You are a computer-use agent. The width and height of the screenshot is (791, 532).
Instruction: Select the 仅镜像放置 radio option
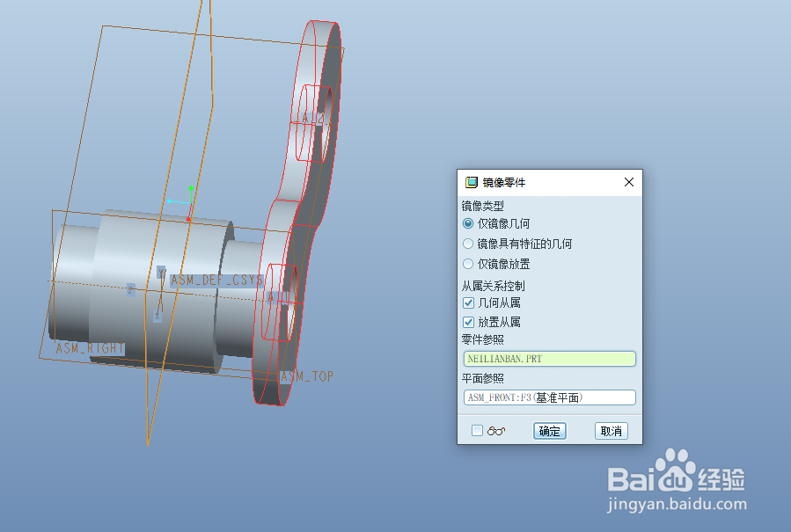click(x=468, y=264)
